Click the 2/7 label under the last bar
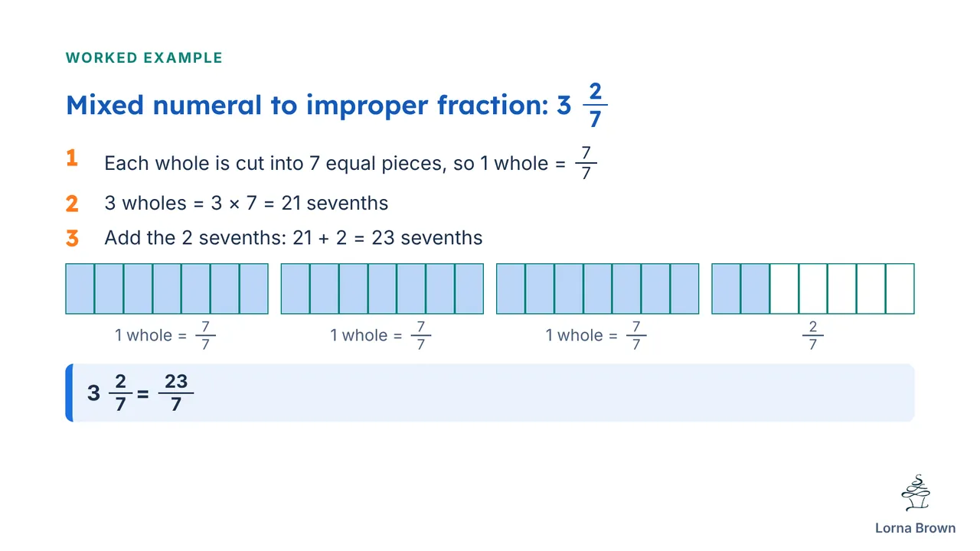Image resolution: width=980 pixels, height=551 pixels. pyautogui.click(x=813, y=335)
